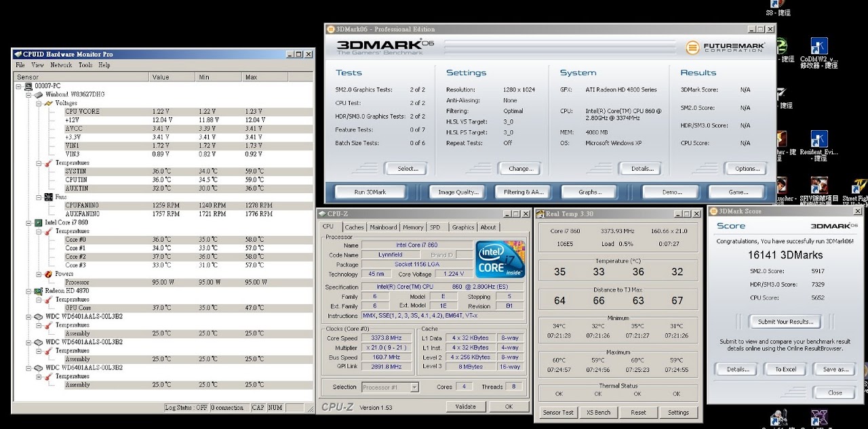Click Change... under Settings in 3DMark06
The height and width of the screenshot is (429, 868).
(x=520, y=168)
